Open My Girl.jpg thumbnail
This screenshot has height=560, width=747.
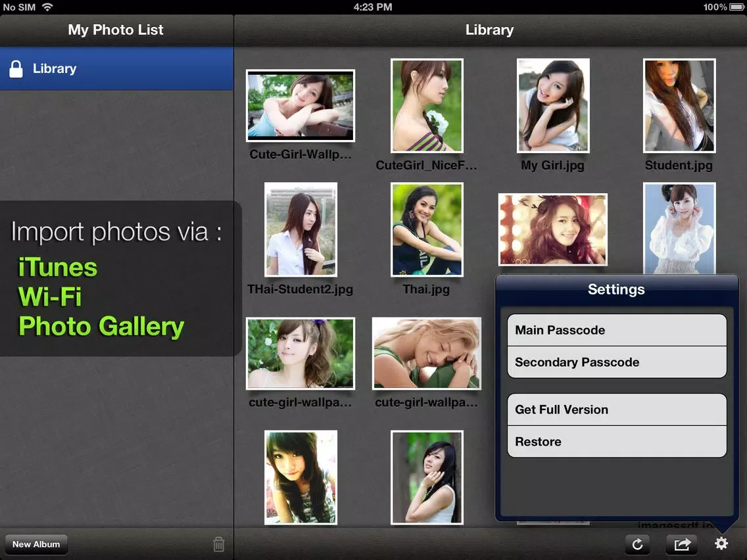[553, 106]
